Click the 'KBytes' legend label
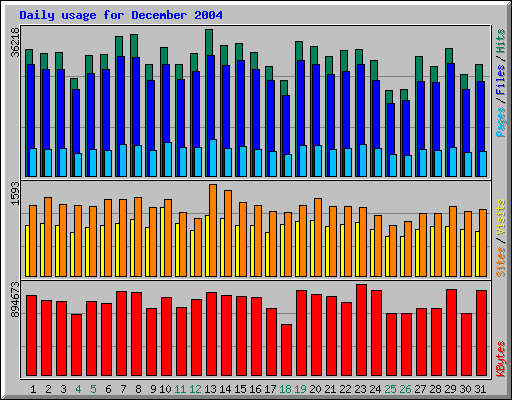Image resolution: width=512 pixels, height=400 pixels. click(501, 359)
